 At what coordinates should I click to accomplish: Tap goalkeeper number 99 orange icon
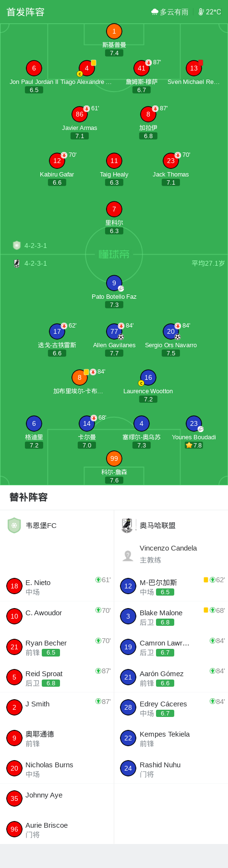coord(114,458)
